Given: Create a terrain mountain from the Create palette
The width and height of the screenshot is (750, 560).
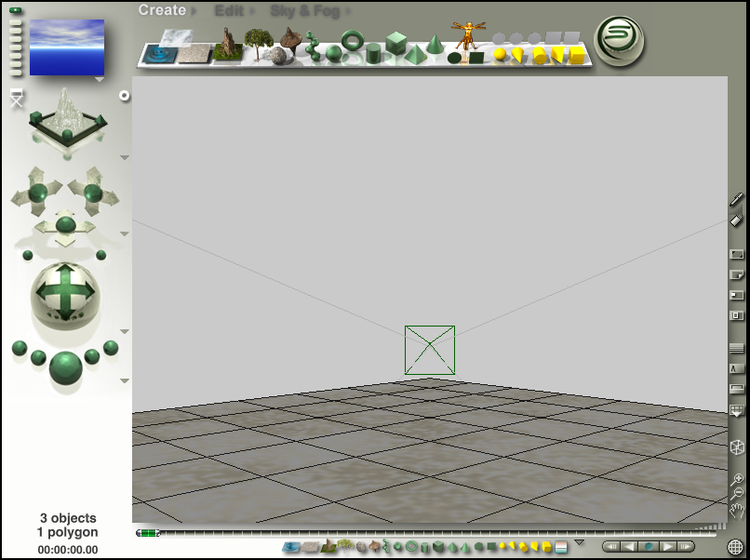Looking at the screenshot, I should 229,46.
